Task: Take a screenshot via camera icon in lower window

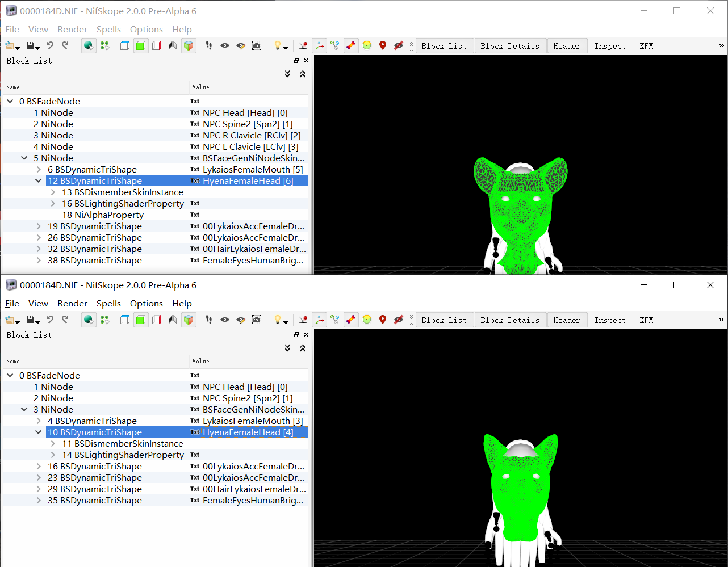Action: 257,320
